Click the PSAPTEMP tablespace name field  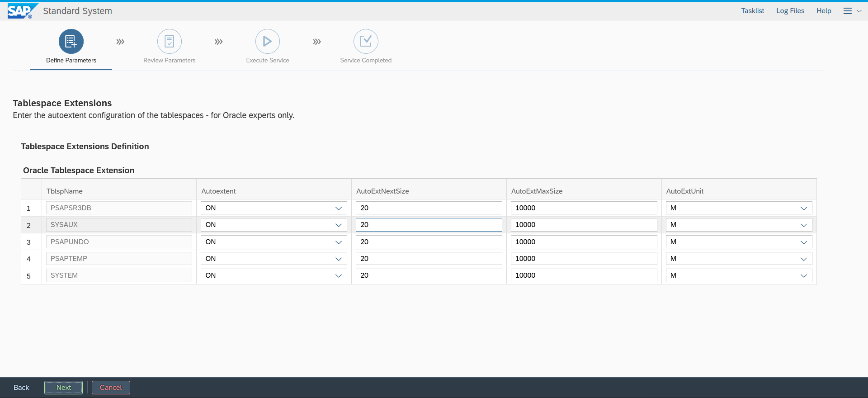point(119,259)
